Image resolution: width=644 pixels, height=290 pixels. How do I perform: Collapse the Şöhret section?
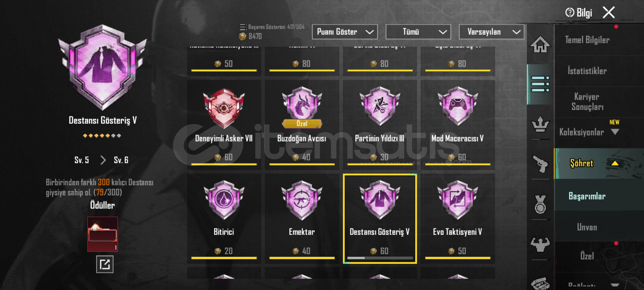point(615,163)
